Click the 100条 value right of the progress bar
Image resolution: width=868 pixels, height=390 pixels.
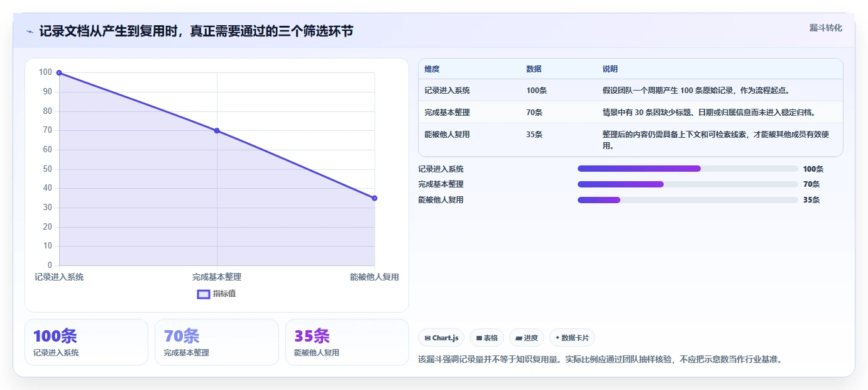813,169
